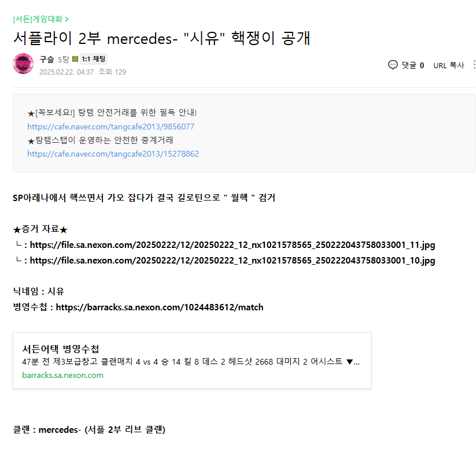Click the URL 복사 button
Screen dimensions: 476x449
(x=448, y=65)
